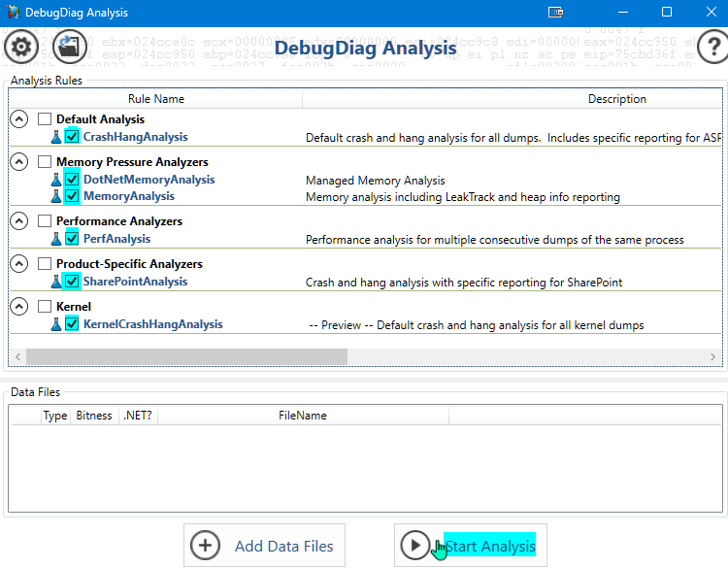
Task: Click the flask icon beside CrashHangAnalysis
Action: [56, 137]
